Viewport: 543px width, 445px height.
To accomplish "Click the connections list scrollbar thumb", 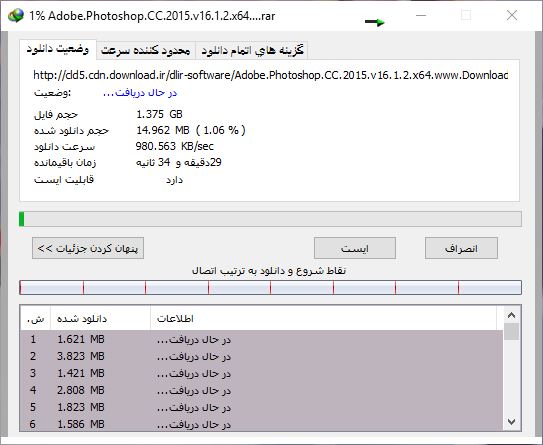I will pyautogui.click(x=511, y=332).
